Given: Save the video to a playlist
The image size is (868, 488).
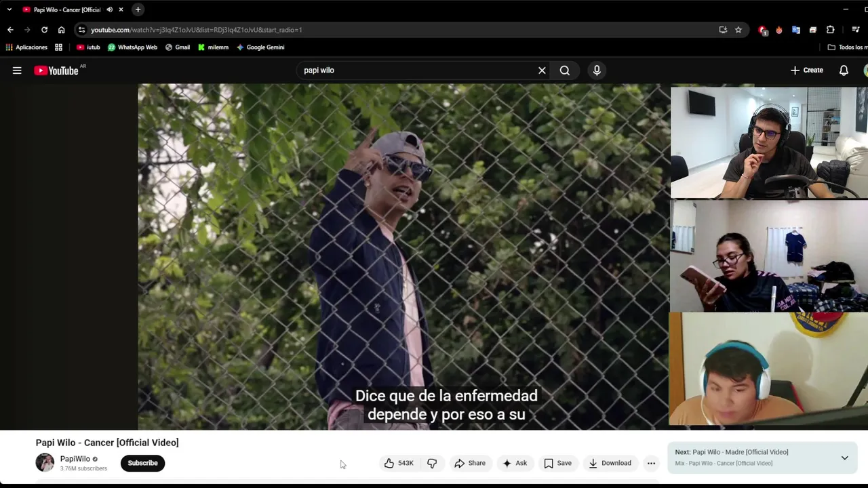Looking at the screenshot, I should (x=557, y=463).
